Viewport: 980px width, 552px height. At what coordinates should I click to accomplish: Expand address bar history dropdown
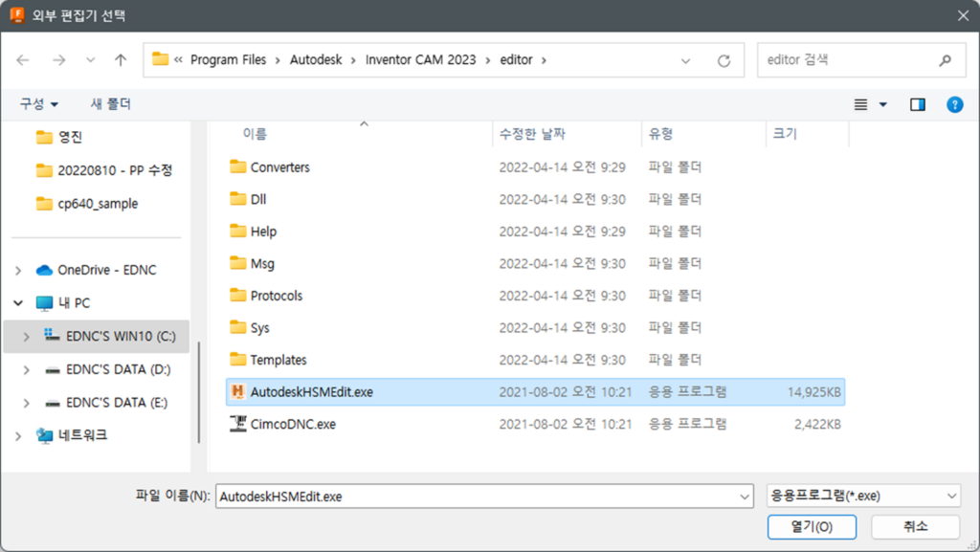[685, 60]
